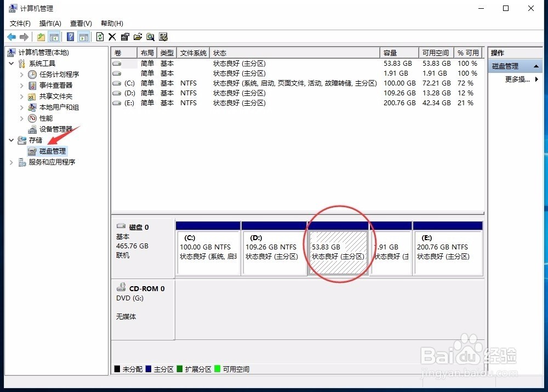This screenshot has height=392, width=548.
Task: Click the Back navigation arrow
Action: click(12, 36)
